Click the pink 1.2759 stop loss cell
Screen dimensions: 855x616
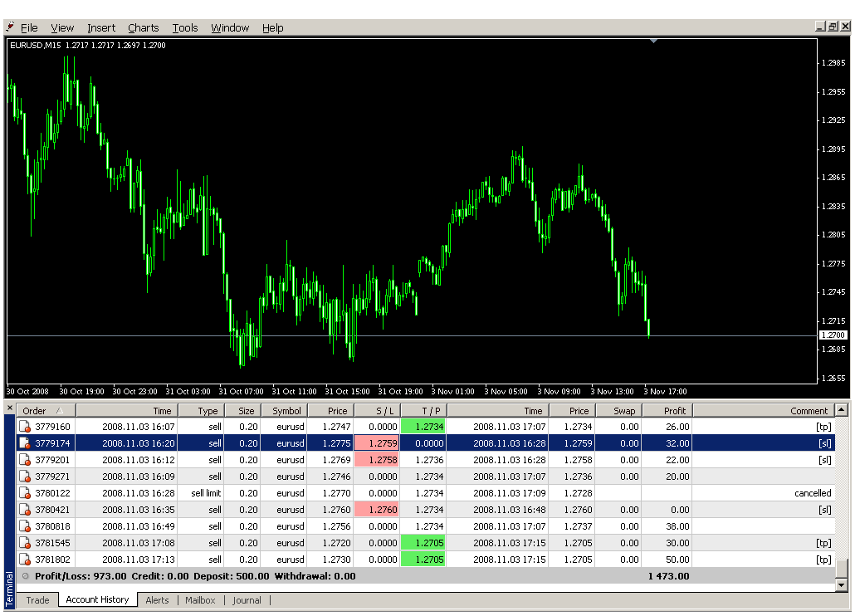377,443
